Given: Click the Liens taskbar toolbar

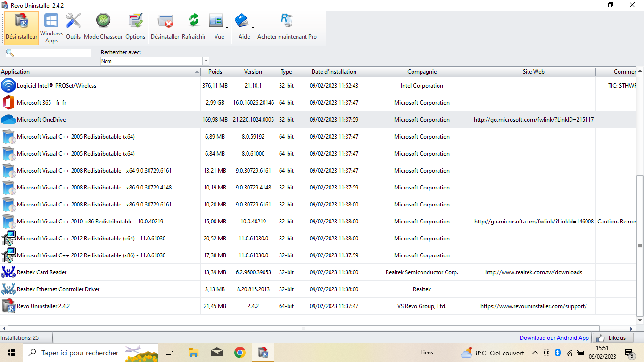Looking at the screenshot, I should click(x=427, y=353).
